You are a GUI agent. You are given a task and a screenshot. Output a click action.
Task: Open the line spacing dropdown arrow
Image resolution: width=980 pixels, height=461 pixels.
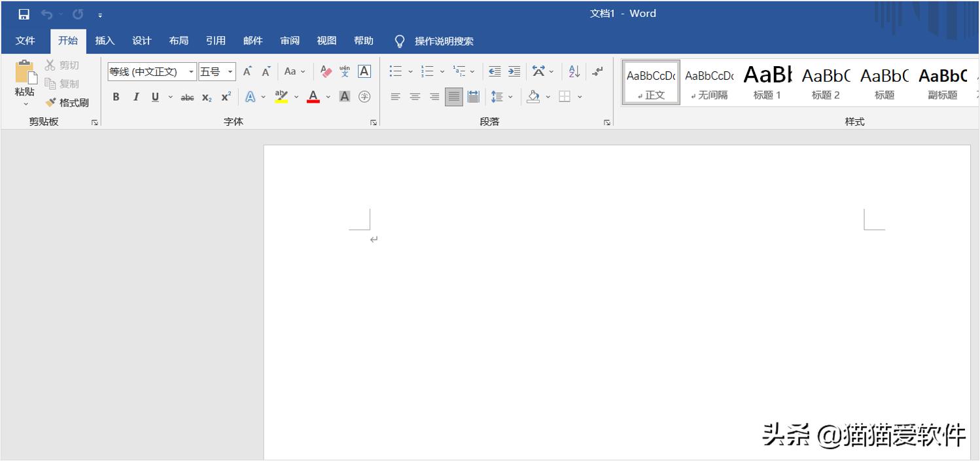click(x=510, y=96)
